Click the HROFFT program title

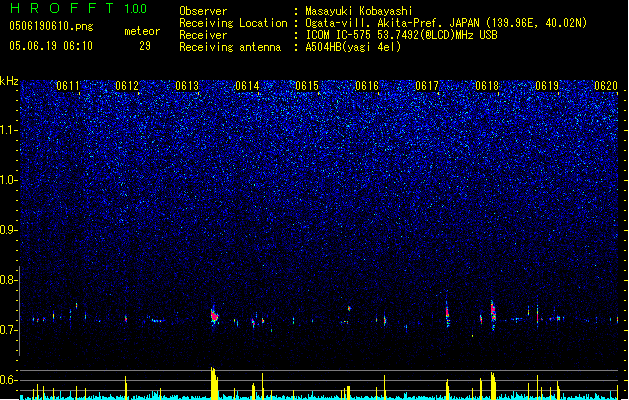(x=62, y=8)
